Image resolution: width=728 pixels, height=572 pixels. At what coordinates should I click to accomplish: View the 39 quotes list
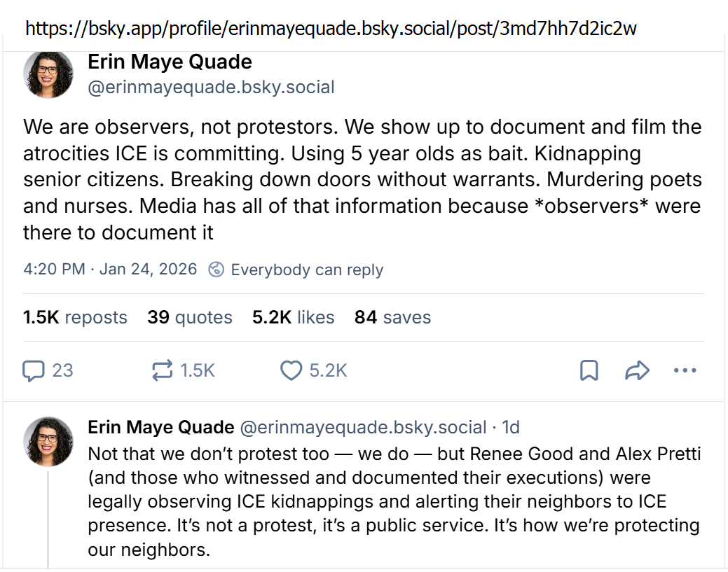tap(190, 317)
